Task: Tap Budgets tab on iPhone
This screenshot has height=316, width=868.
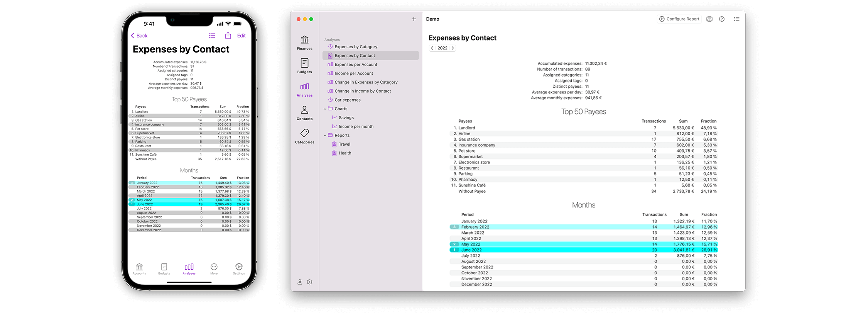Action: coord(164,269)
